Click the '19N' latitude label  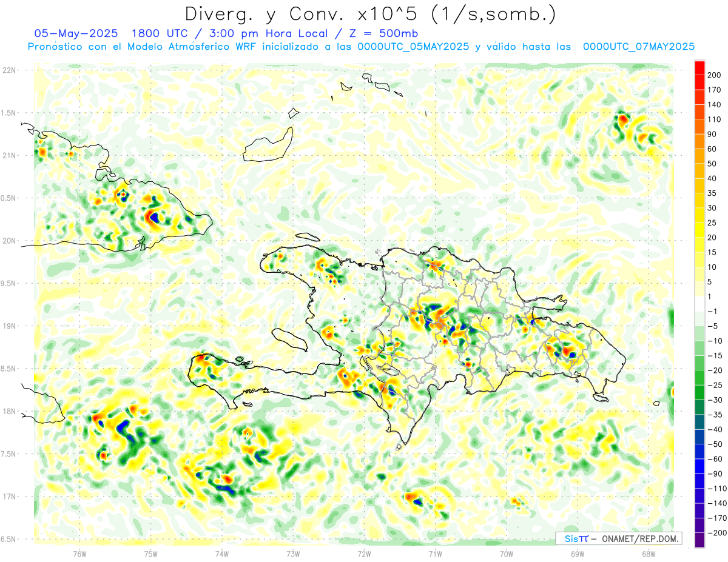9,326
